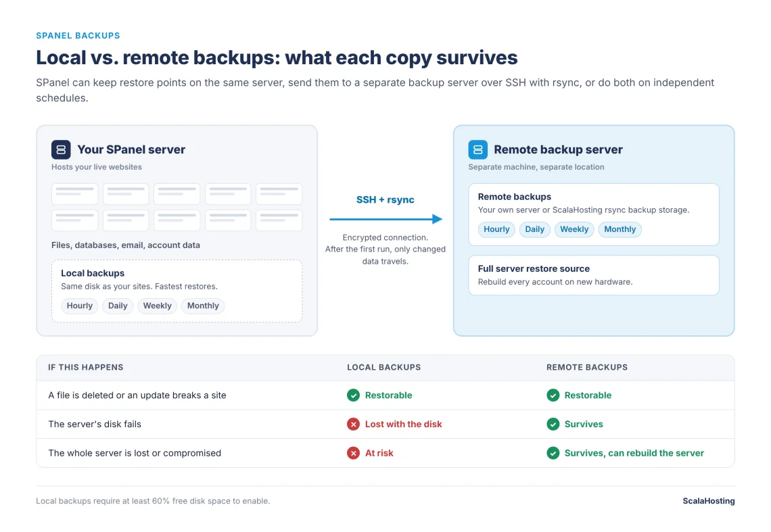
Task: Click the Rebuild every account on new hardware text
Action: [x=555, y=282]
